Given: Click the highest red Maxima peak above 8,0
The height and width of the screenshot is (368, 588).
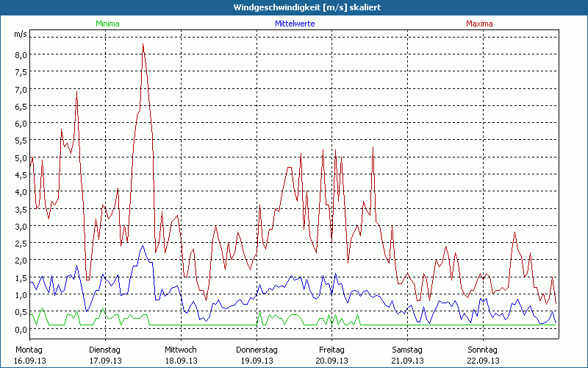Looking at the screenshot, I should tap(143, 45).
